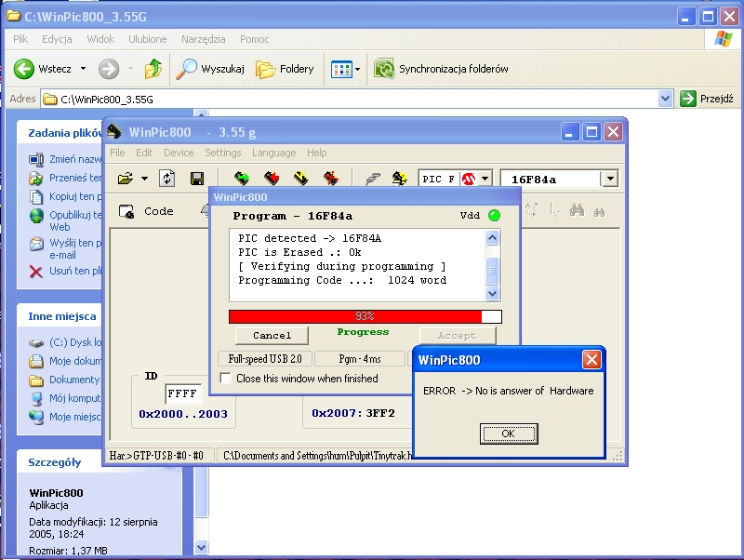The width and height of the screenshot is (744, 560).
Task: Click Wyszukaj search in Explorer toolbar
Action: (x=210, y=69)
